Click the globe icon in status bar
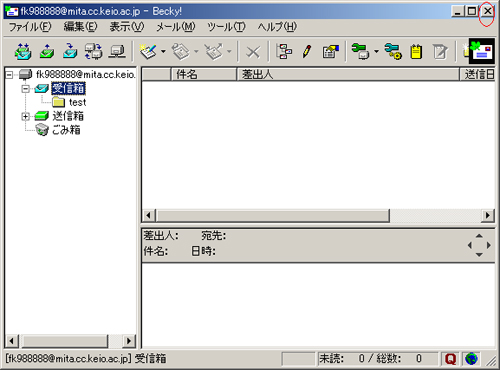 click(x=471, y=359)
